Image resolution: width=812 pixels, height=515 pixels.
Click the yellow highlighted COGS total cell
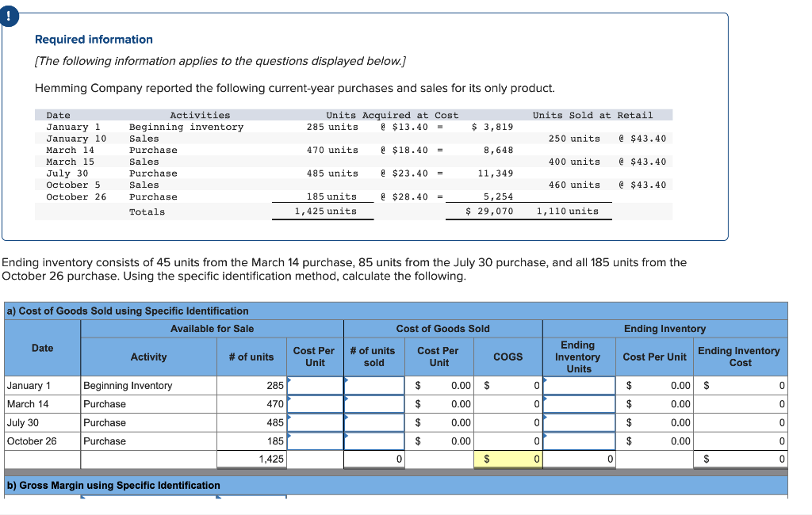[x=508, y=459]
